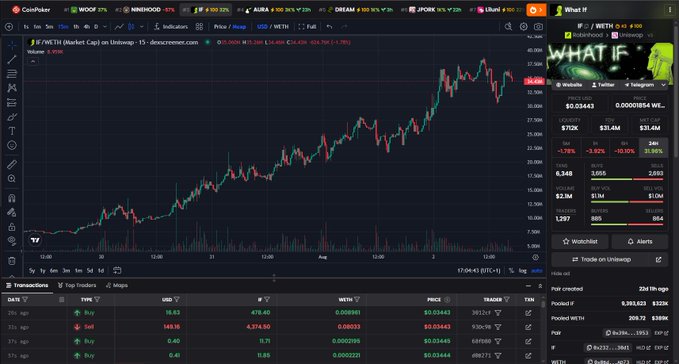Minimize the transactions panel

point(528,286)
